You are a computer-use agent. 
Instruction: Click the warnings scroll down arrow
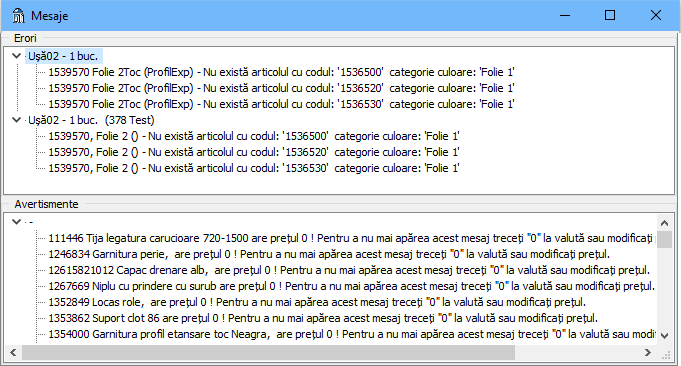664,335
